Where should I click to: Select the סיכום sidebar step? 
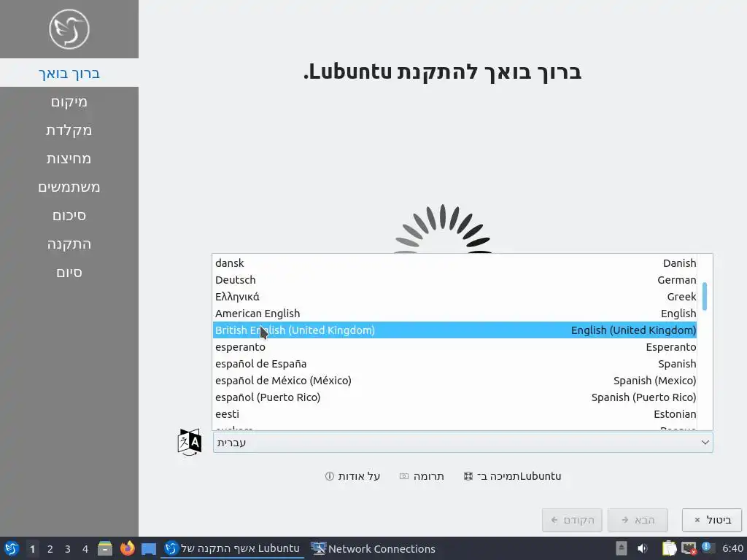(x=69, y=216)
